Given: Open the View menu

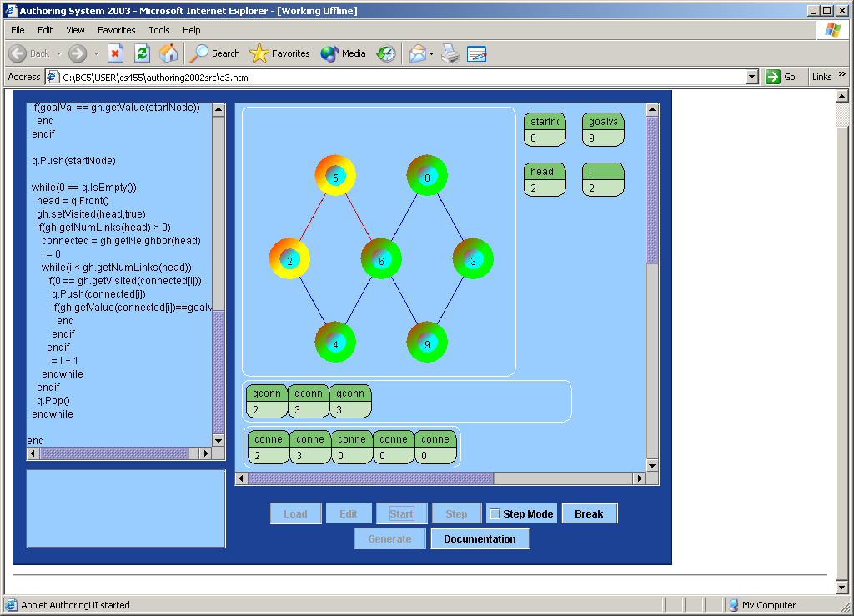Looking at the screenshot, I should (75, 30).
